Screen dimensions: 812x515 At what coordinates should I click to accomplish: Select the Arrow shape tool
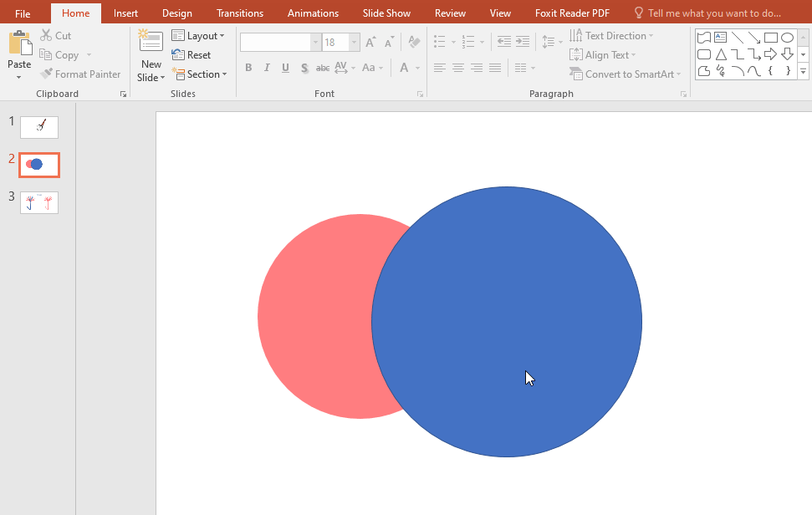(754, 37)
